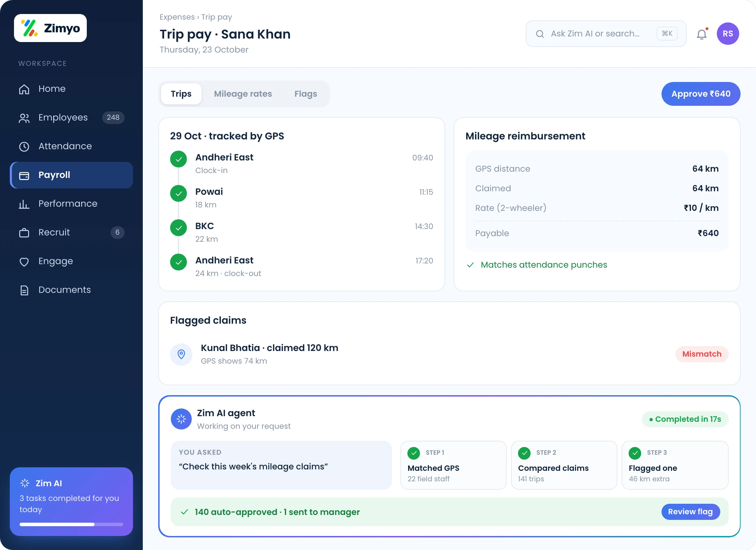Approve ₹640 payment
The height and width of the screenshot is (550, 756).
pos(701,94)
